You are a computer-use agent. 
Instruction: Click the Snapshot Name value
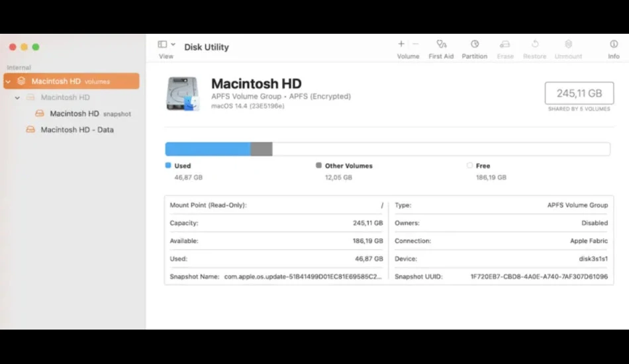(x=303, y=277)
